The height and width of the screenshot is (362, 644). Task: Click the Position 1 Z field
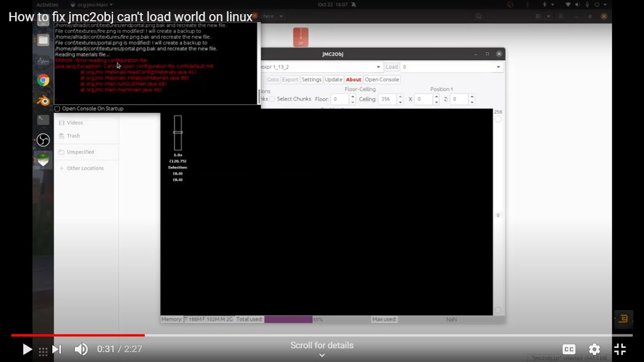click(x=458, y=99)
